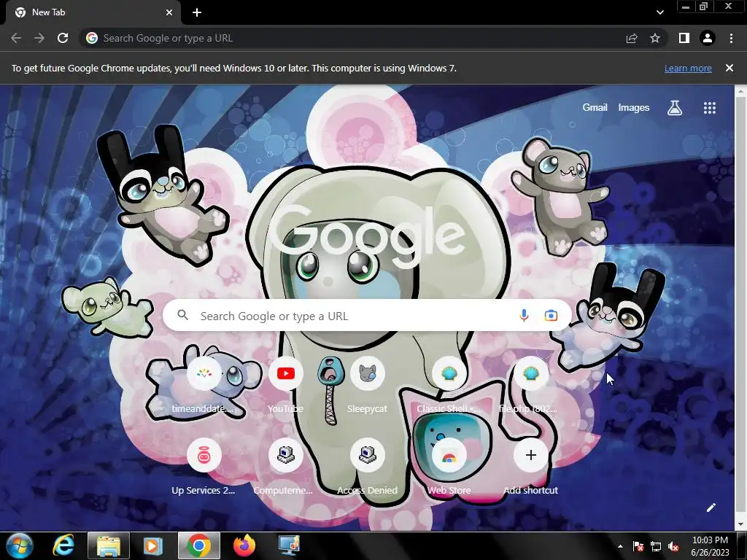
Task: Open the computer-monitor icon on taskbar
Action: 289,545
